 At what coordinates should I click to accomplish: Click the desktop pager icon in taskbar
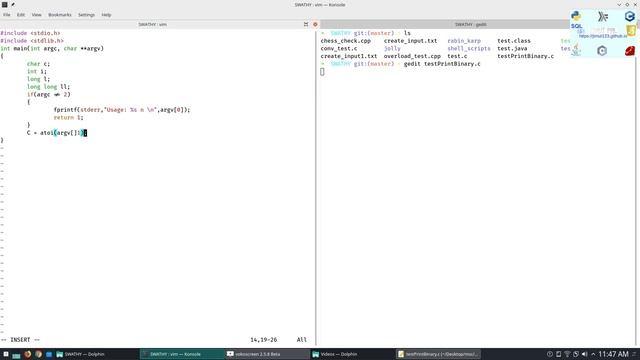(x=16, y=354)
